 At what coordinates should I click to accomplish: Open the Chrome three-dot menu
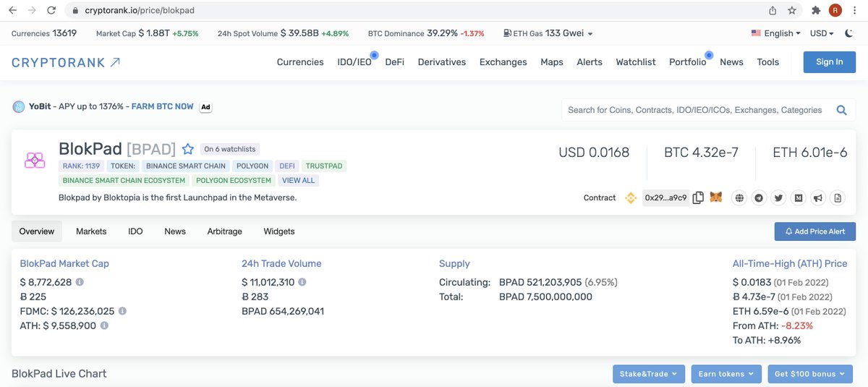(854, 11)
